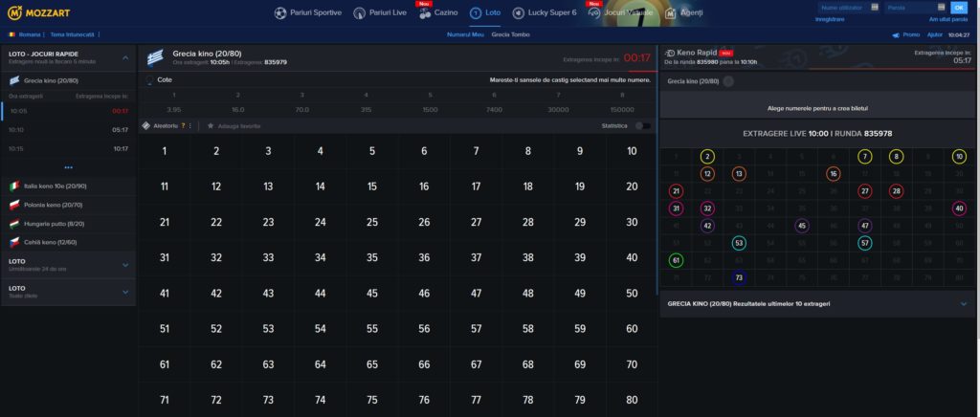The height and width of the screenshot is (417, 980).
Task: Click the Am uitat parola link
Action: 948,19
